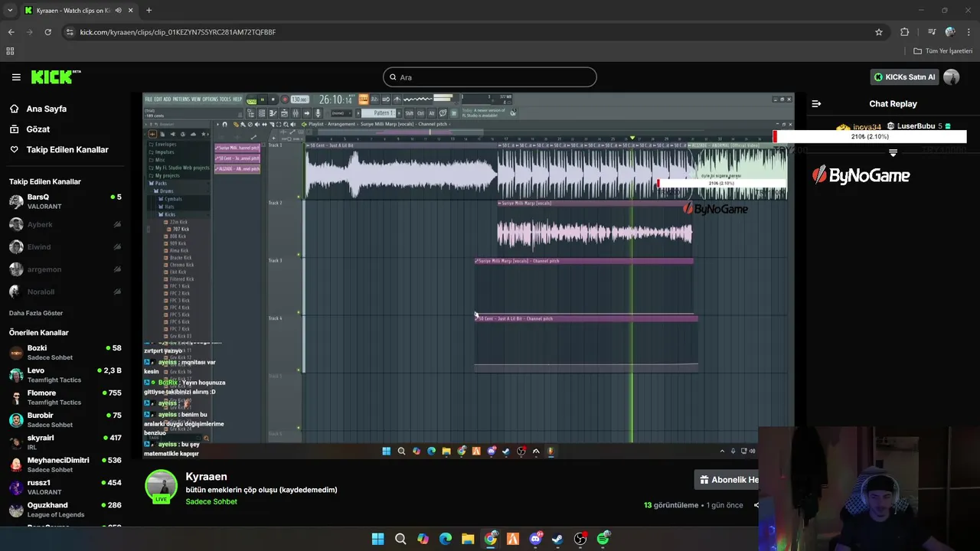The image size is (980, 551).
Task: Open FL Studio VIEW menu
Action: [x=196, y=99]
